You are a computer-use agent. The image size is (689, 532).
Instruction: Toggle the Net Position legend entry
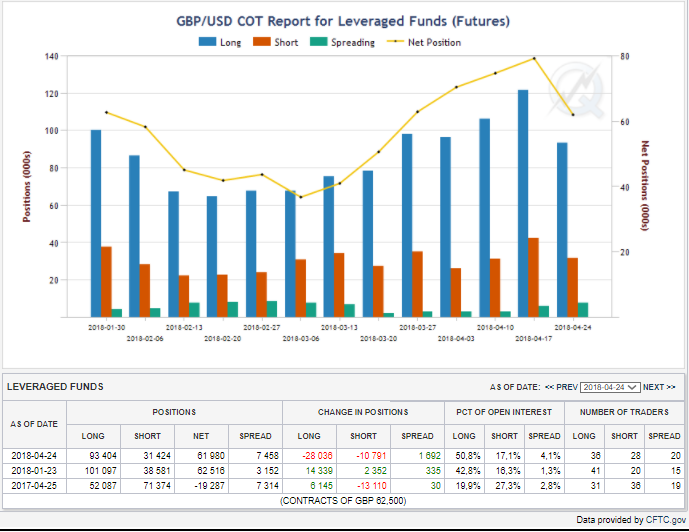(x=424, y=42)
